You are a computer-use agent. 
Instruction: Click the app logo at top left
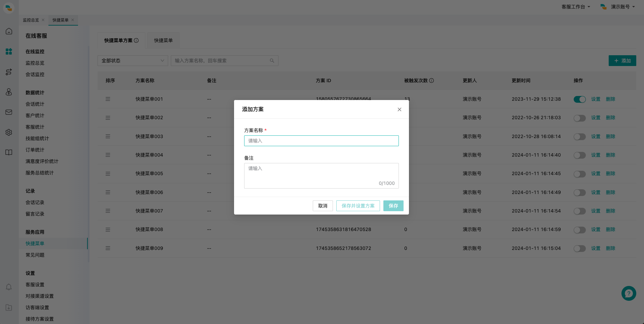point(9,7)
